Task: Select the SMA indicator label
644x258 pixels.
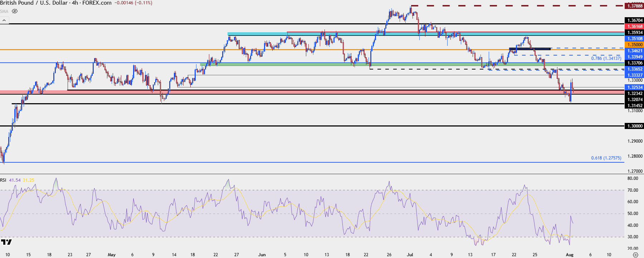Action: [x=4, y=11]
